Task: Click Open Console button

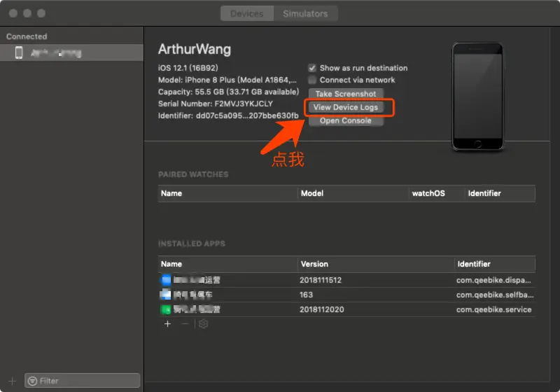Action: point(346,120)
